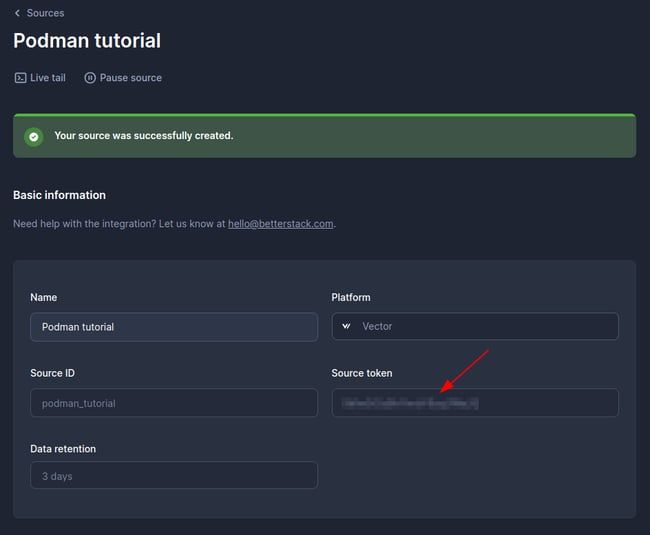Select the Source ID field podman_tutorial
The image size is (650, 535).
click(x=173, y=403)
